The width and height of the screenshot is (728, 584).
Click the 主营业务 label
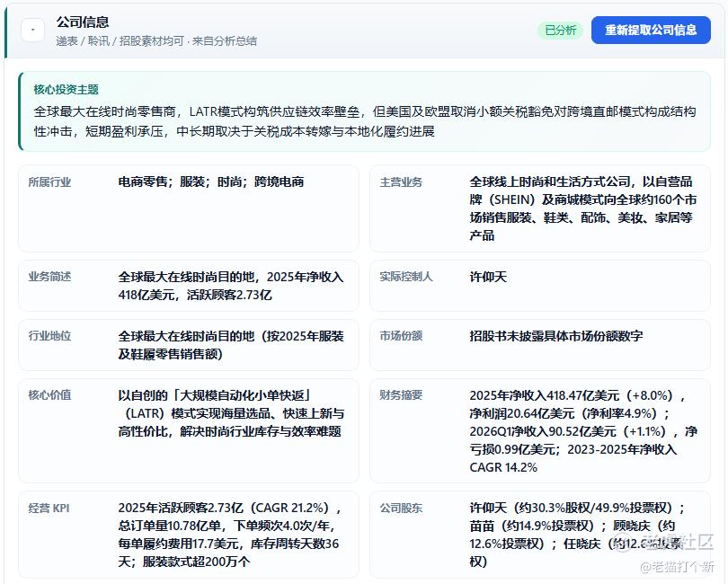[x=401, y=182]
